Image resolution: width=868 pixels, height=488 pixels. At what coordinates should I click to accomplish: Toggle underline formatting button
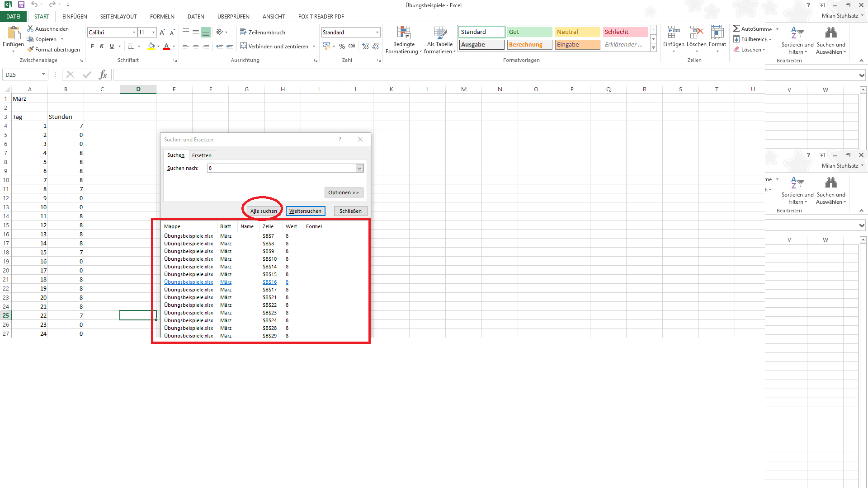(x=112, y=46)
